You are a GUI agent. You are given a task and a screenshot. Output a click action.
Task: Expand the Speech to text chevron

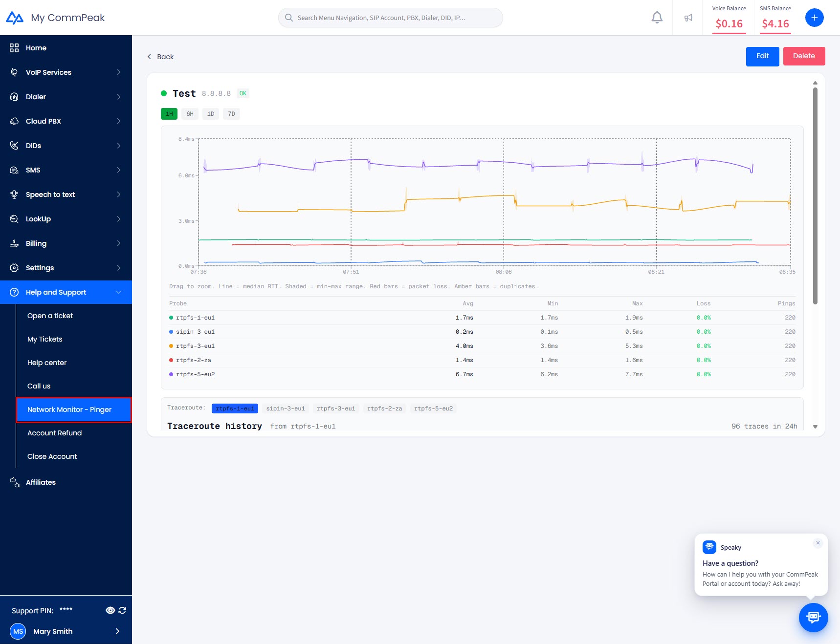pyautogui.click(x=119, y=194)
